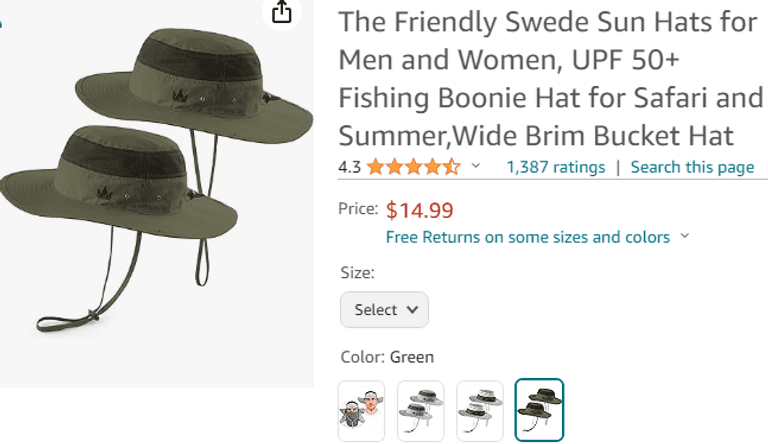Click Free Returns on some sizes and colors
This screenshot has width=768, height=444.
(527, 237)
